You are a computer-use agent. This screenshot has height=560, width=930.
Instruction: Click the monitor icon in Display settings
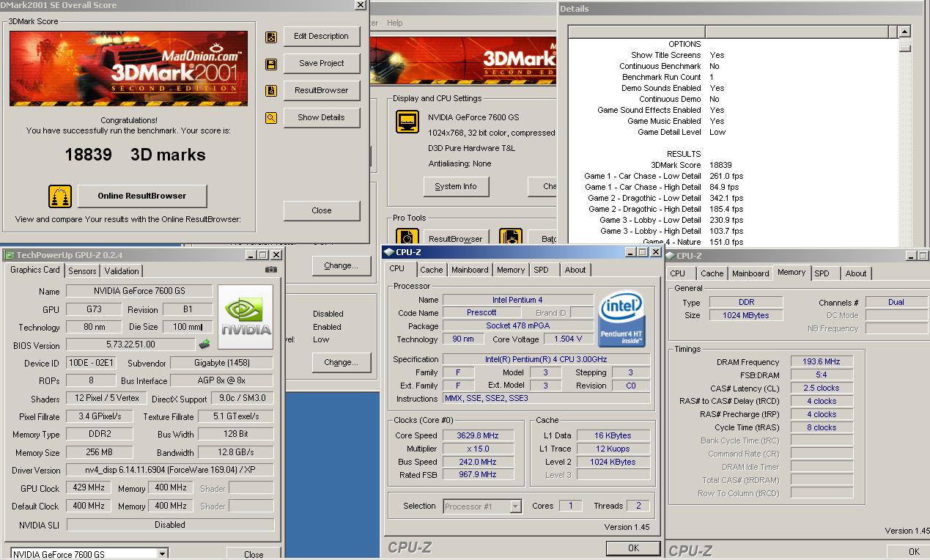point(407,122)
